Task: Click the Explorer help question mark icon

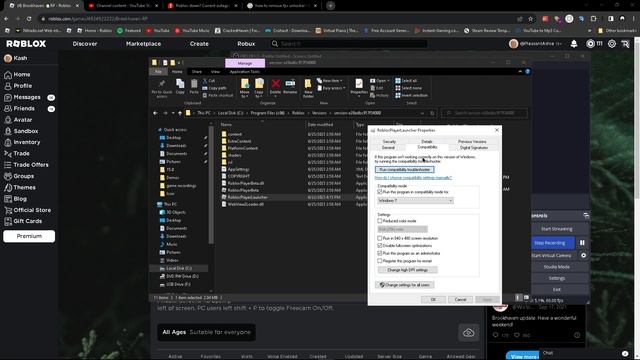Action: click(x=527, y=71)
